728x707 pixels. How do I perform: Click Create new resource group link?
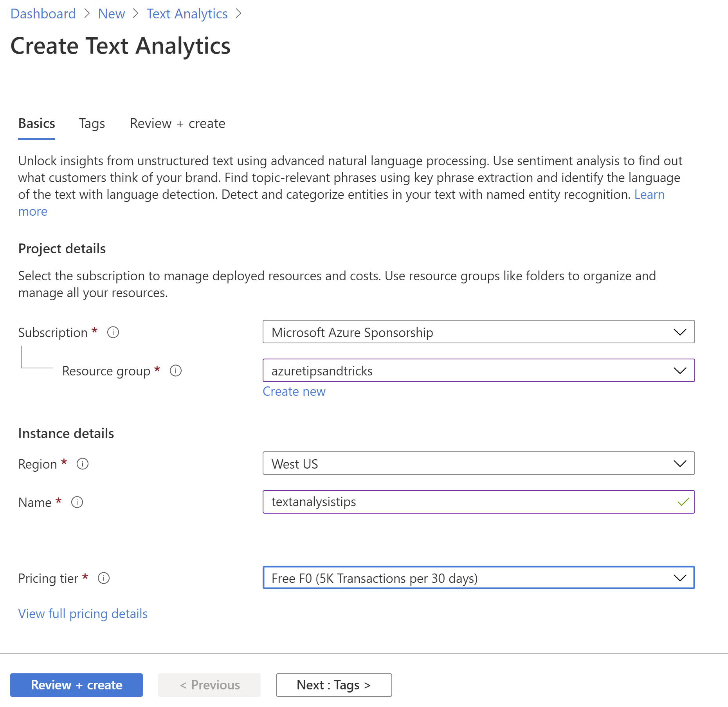294,391
